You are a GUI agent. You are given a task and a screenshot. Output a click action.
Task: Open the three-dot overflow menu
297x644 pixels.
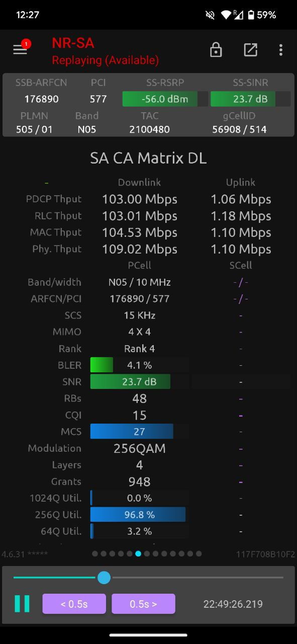pyautogui.click(x=280, y=50)
